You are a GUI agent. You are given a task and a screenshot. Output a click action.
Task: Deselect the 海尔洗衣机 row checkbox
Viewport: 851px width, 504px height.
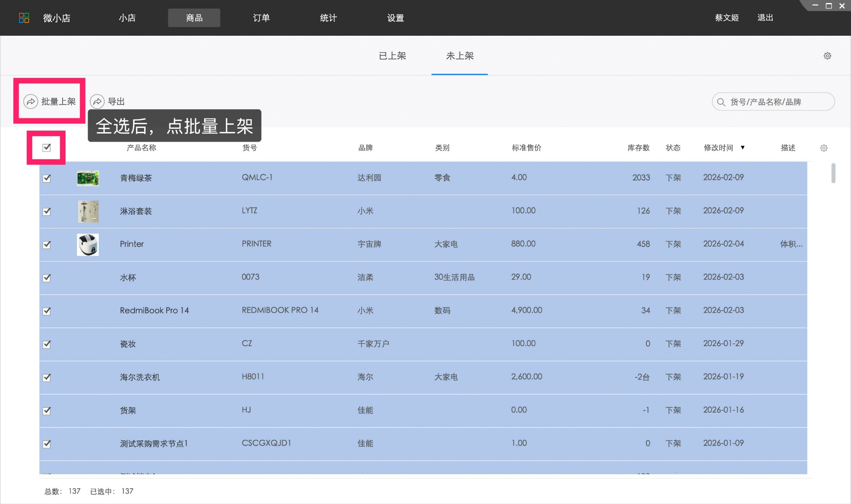point(47,377)
